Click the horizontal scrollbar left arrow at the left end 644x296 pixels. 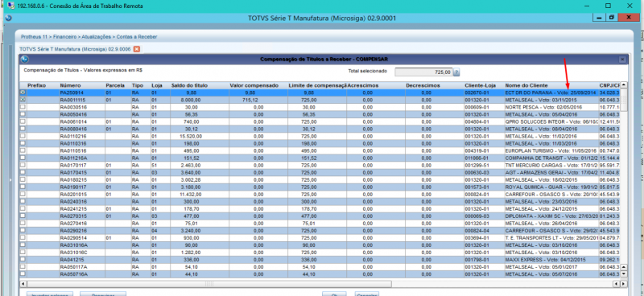23,284
